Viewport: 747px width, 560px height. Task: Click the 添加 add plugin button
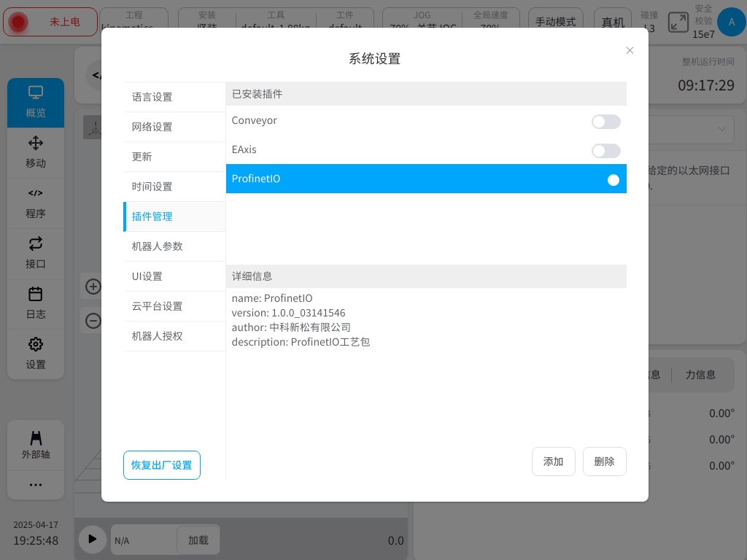tap(554, 462)
